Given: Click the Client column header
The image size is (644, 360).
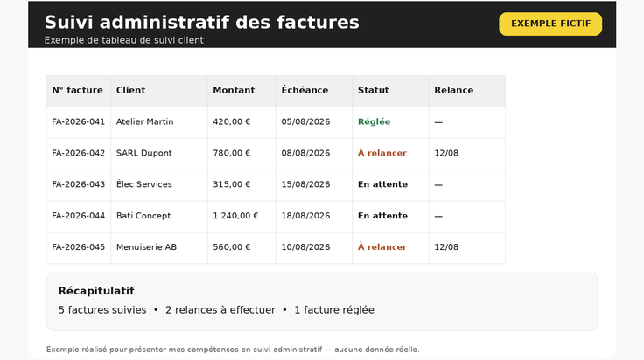Looking at the screenshot, I should coord(159,91).
